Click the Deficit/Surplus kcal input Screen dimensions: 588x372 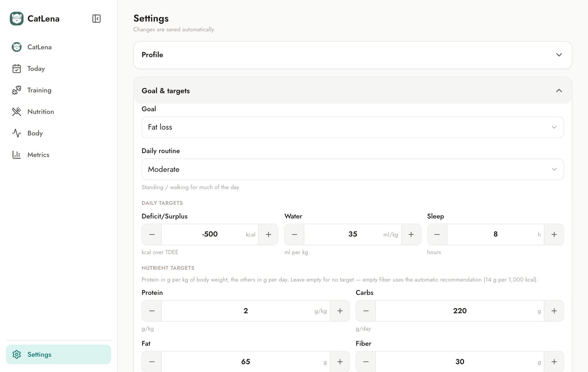pos(210,235)
